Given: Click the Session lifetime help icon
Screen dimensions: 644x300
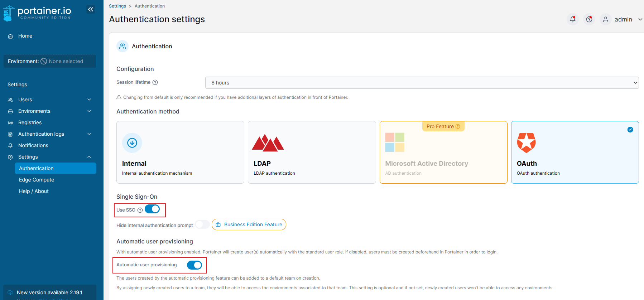Looking at the screenshot, I should pos(155,82).
